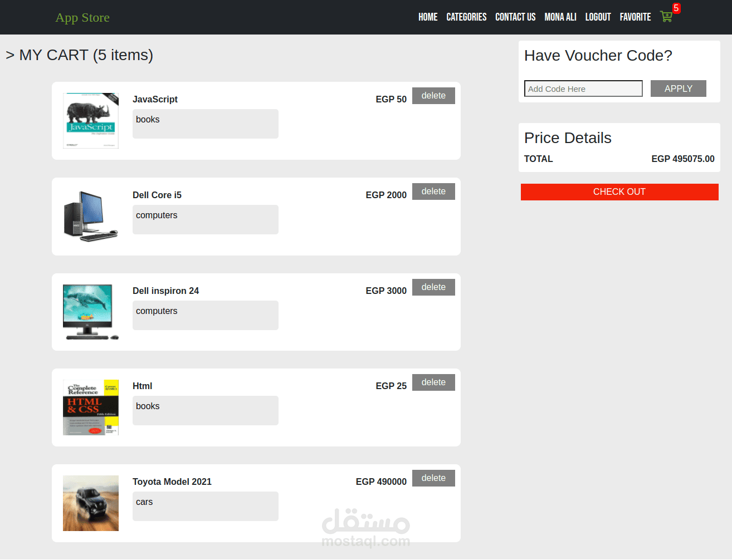Open the Dell inspiron 24 monitor image

pos(91,312)
